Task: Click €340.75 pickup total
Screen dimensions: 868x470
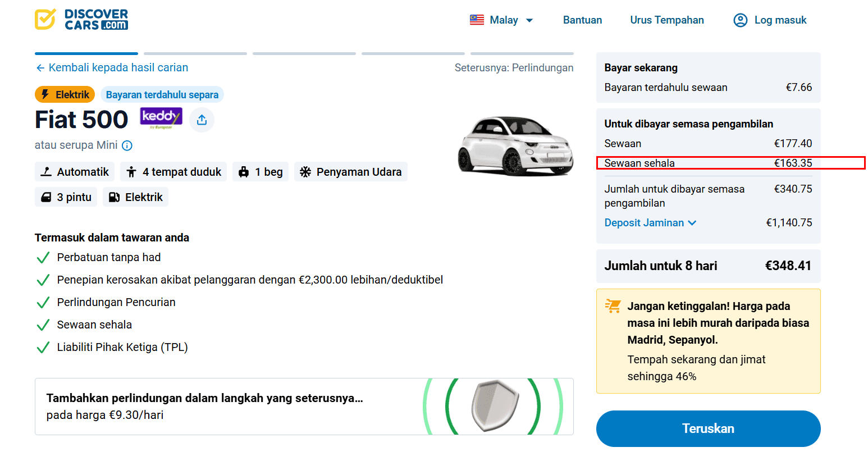Action: coord(793,189)
